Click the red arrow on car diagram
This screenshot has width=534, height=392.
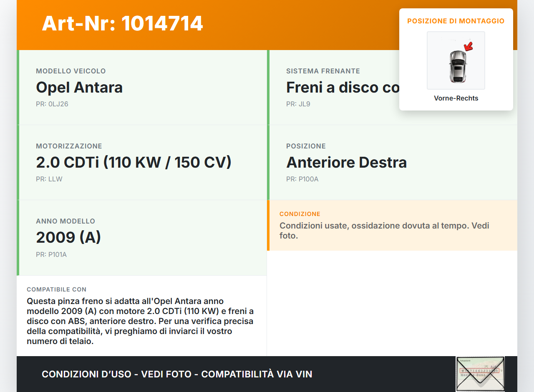(469, 46)
